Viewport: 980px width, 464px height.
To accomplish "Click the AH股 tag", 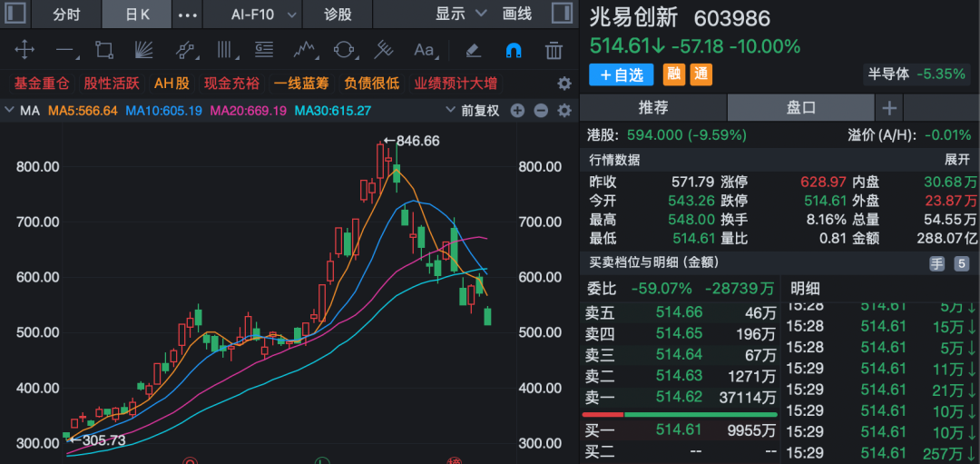I will pyautogui.click(x=173, y=84).
